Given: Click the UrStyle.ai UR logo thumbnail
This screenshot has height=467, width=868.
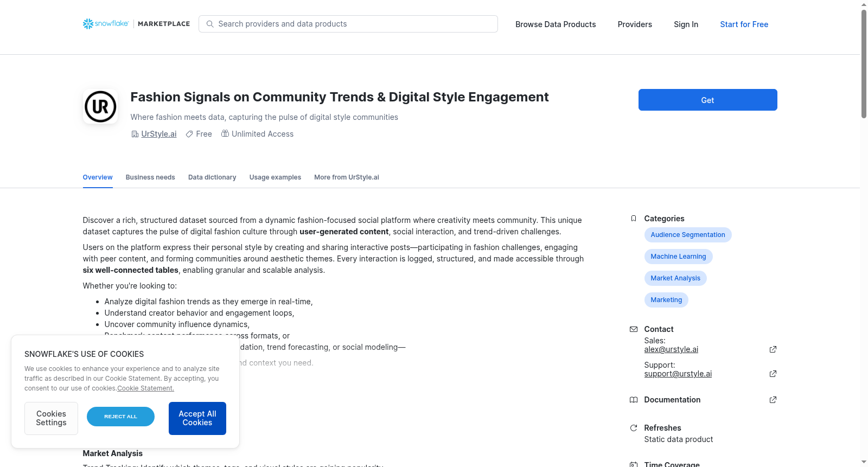Looking at the screenshot, I should (x=100, y=106).
